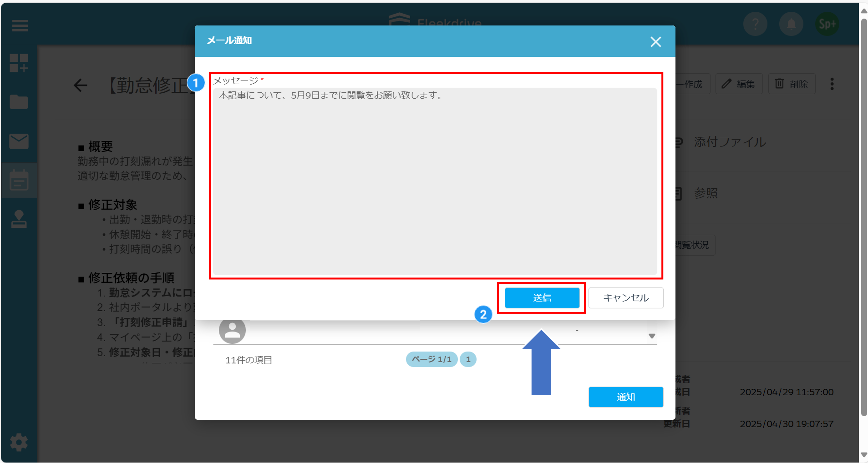Click the 2025/04/30 19:07:57 updated date
Viewport: 868px width, 463px height.
787,424
